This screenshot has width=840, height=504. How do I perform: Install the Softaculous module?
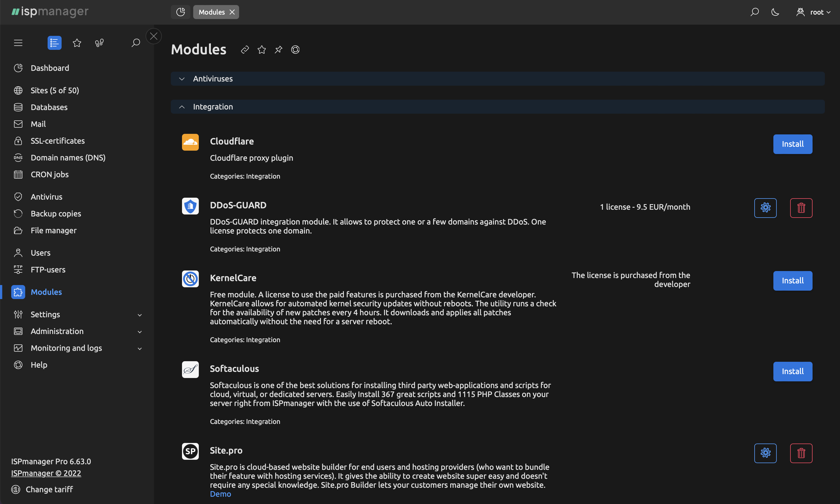click(792, 371)
